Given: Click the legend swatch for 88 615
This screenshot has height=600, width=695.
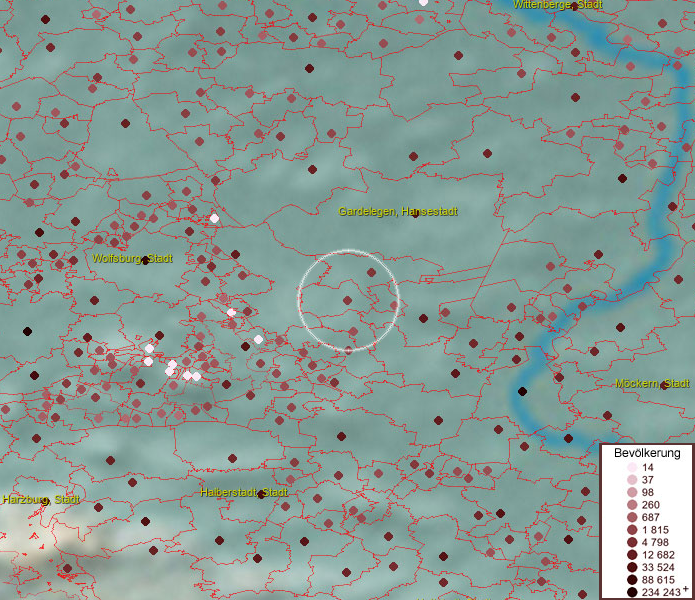Looking at the screenshot, I should coord(633,580).
